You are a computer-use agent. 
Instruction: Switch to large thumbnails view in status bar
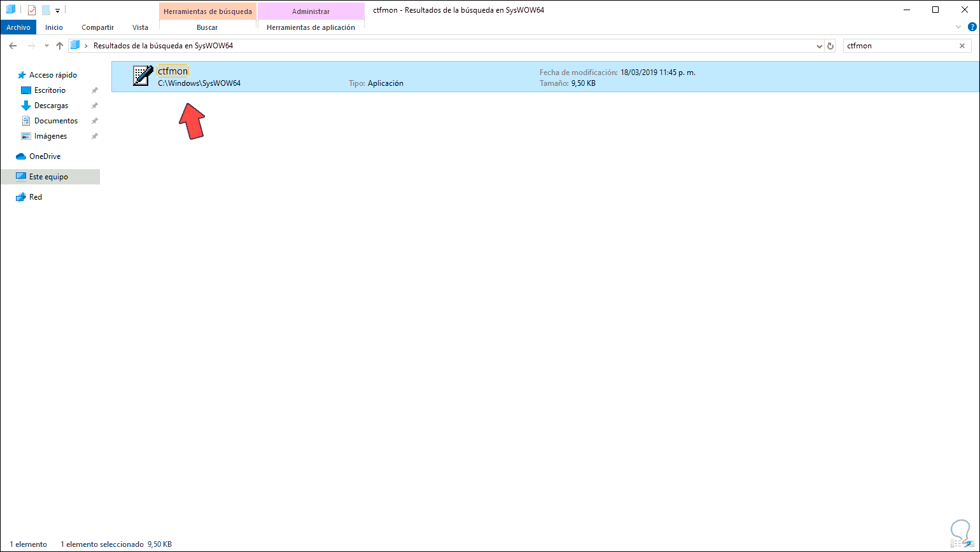tap(970, 544)
